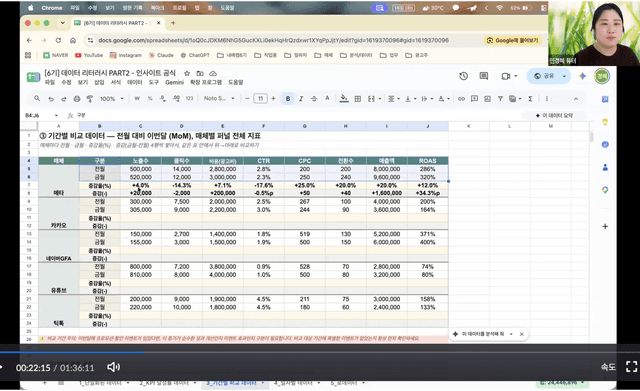This screenshot has width=640, height=391.
Task: Open the 서식 menu
Action: (x=116, y=82)
